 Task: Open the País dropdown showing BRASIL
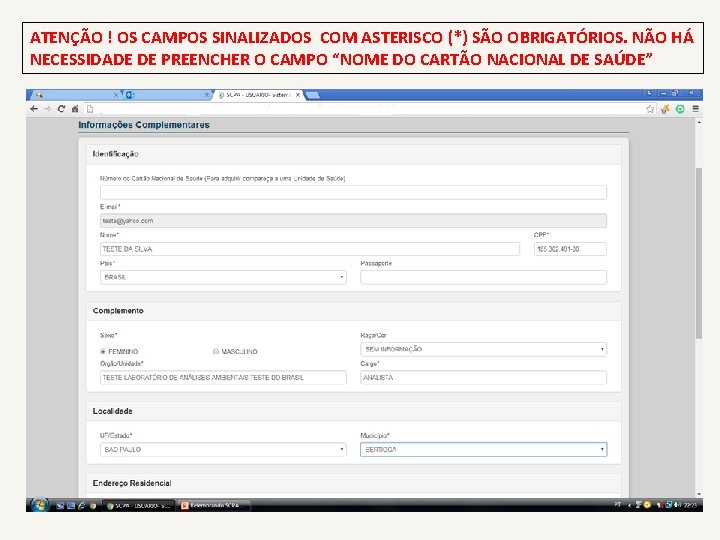tap(223, 277)
